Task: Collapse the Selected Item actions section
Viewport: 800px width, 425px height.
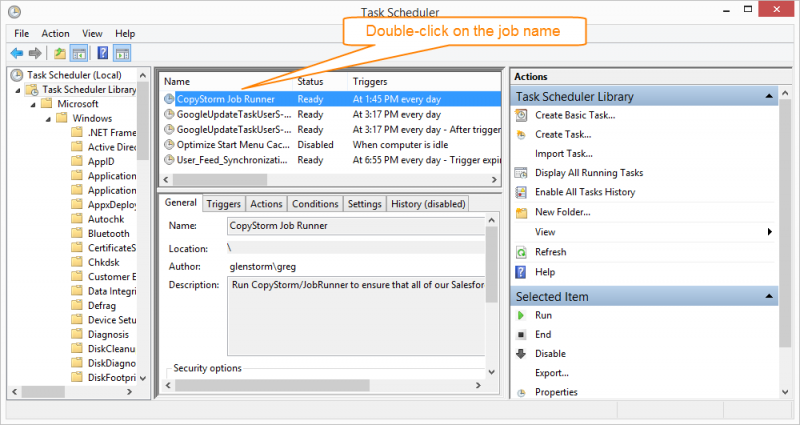Action: point(769,296)
